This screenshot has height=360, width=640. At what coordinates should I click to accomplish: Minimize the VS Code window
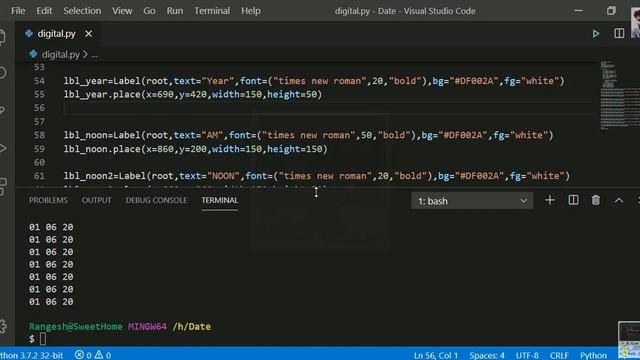click(x=578, y=11)
